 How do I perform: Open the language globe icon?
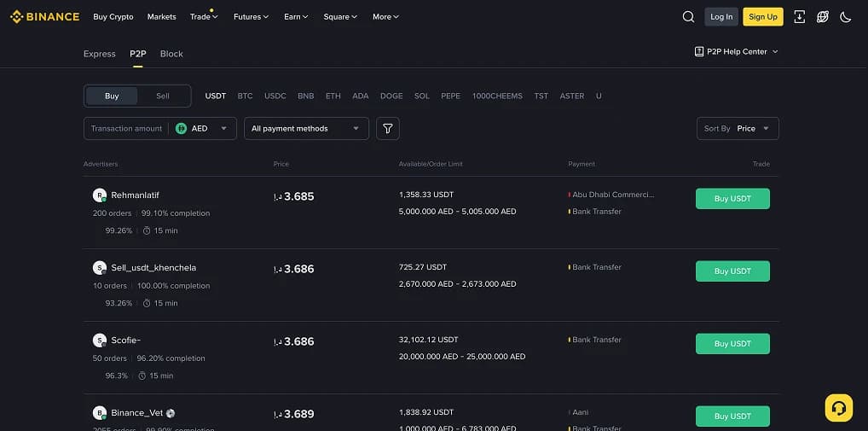click(823, 16)
